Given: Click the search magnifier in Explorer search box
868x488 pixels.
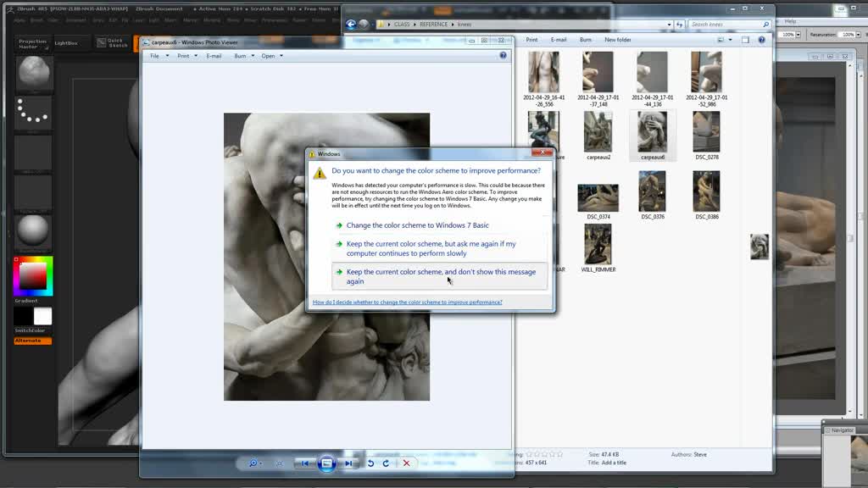Looking at the screenshot, I should point(765,25).
